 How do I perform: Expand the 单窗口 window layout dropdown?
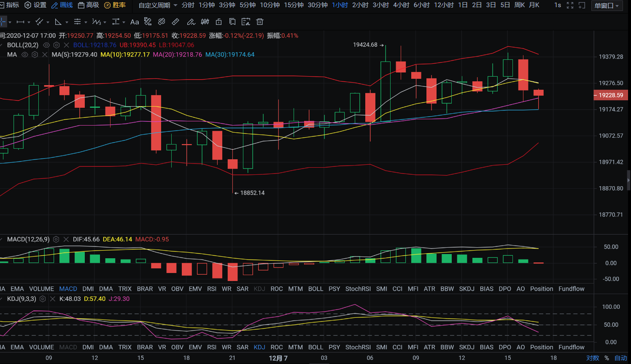(x=607, y=5)
